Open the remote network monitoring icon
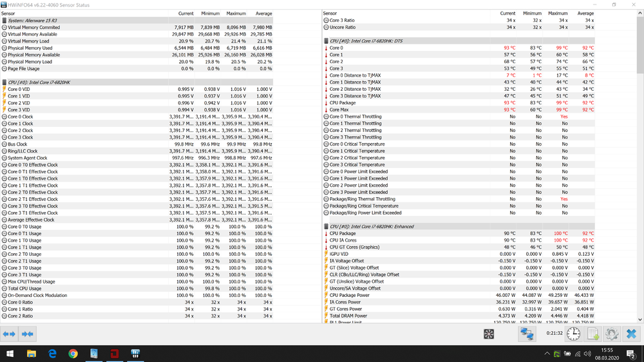This screenshot has height=362, width=644. coord(527,334)
